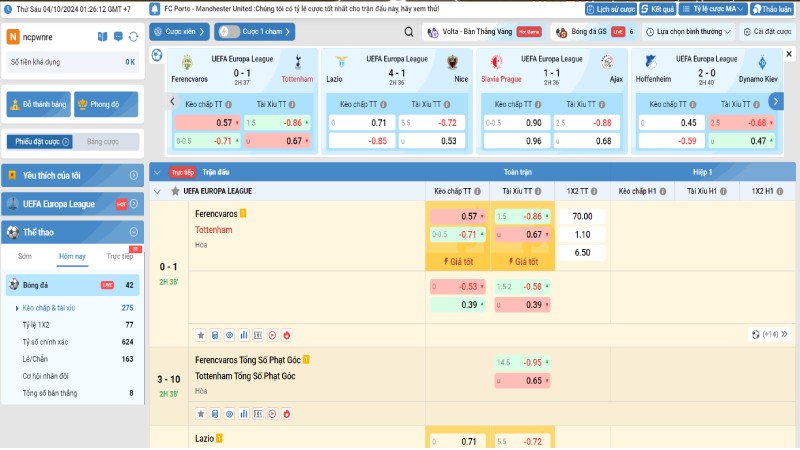800x450 pixels.
Task: Toggle the eye icon in Phạt Góc row
Action: [x=230, y=414]
